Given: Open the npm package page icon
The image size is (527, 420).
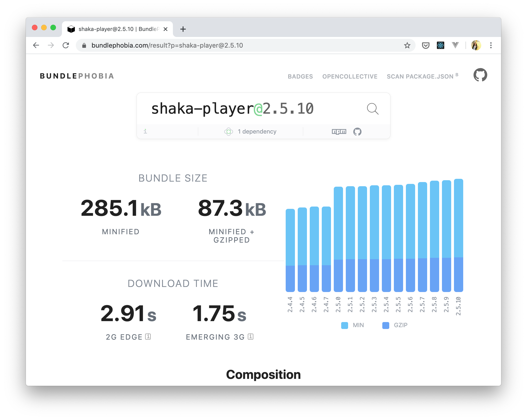Looking at the screenshot, I should tap(339, 131).
